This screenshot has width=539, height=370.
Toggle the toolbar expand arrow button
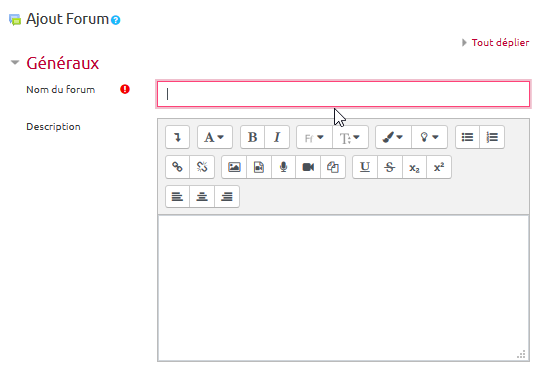(x=177, y=137)
